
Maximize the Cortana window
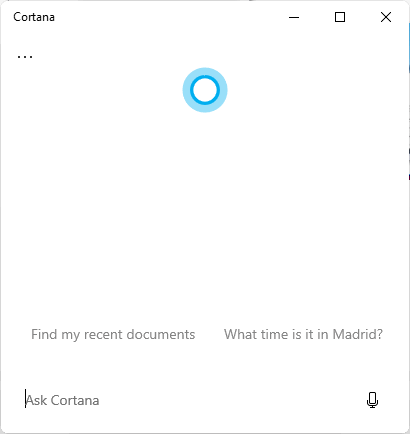pyautogui.click(x=340, y=17)
